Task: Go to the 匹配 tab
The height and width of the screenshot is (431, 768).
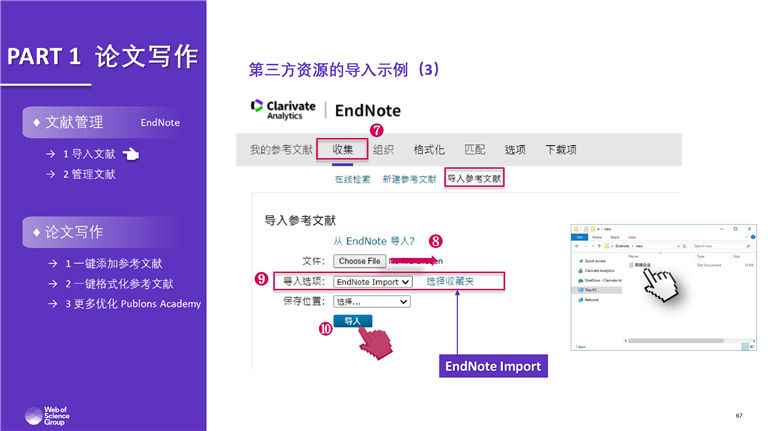Action: tap(475, 149)
